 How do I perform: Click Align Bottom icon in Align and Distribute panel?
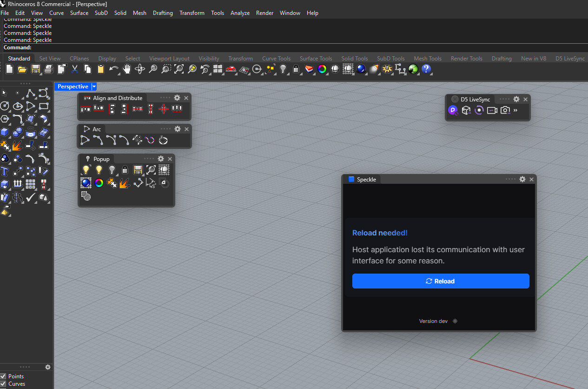pyautogui.click(x=99, y=109)
